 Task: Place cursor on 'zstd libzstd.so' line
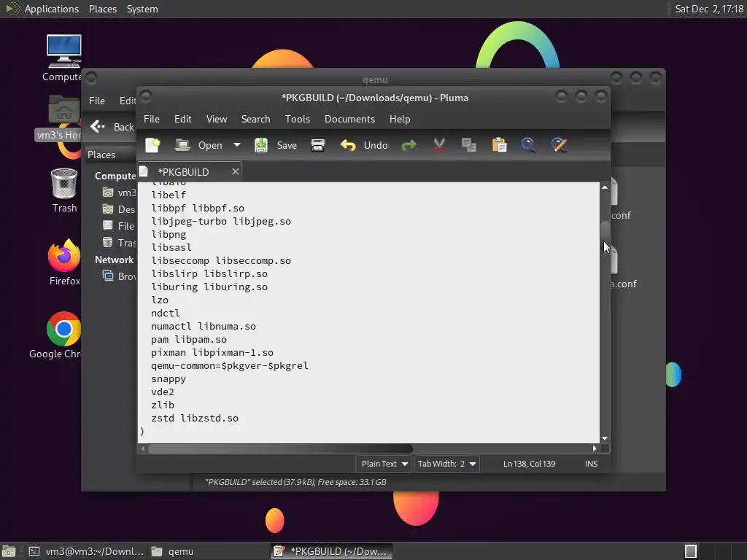[x=195, y=418]
